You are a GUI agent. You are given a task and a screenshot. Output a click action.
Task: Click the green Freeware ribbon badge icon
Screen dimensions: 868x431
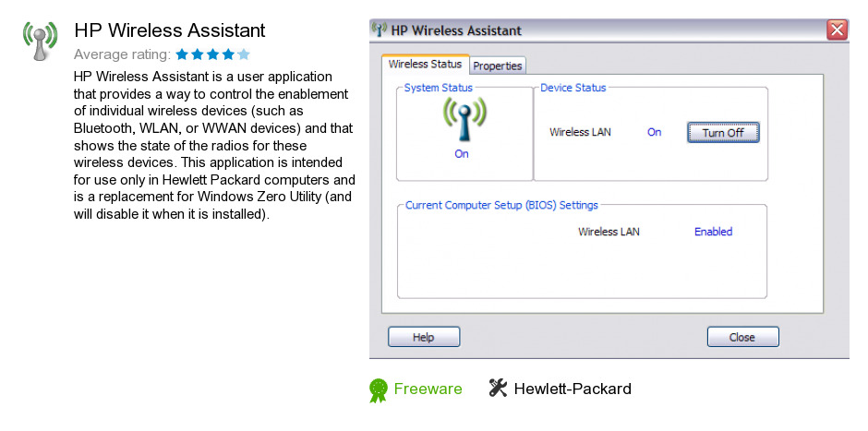(378, 390)
